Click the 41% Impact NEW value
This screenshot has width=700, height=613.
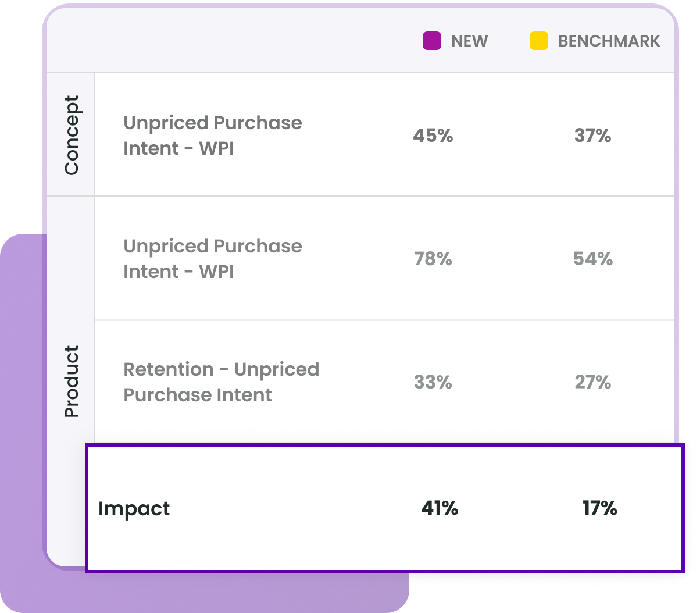tap(440, 508)
